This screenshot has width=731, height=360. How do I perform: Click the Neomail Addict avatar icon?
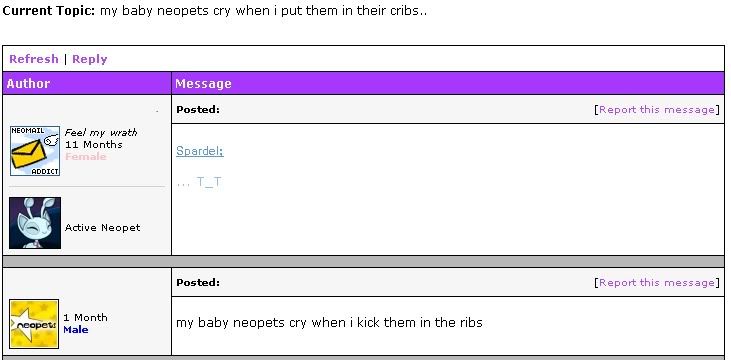pos(35,151)
